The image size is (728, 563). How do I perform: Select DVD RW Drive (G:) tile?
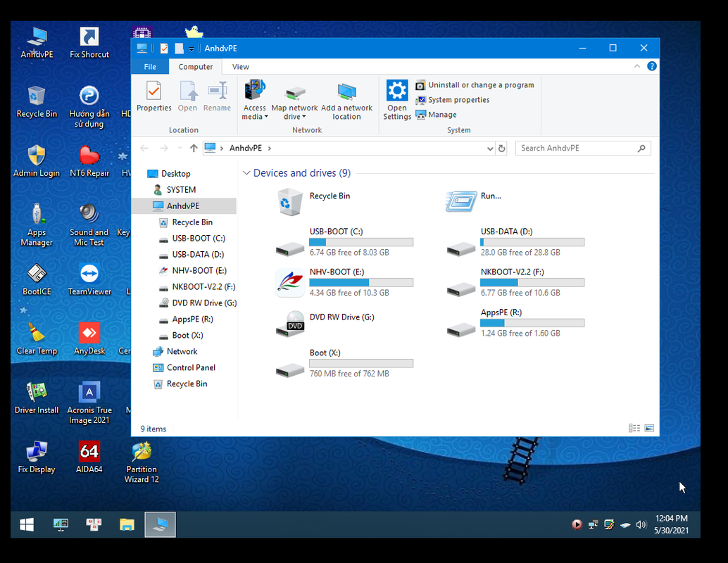(325, 322)
